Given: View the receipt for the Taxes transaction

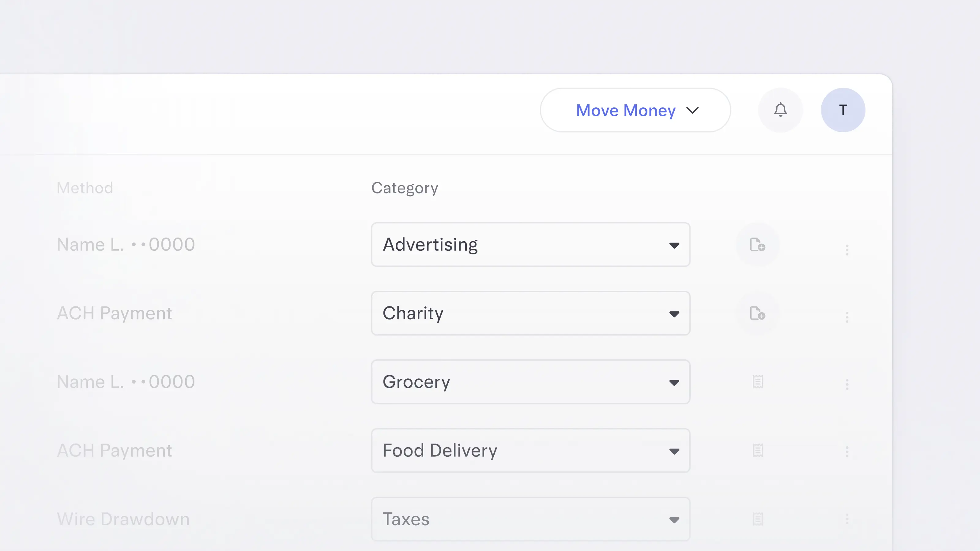Looking at the screenshot, I should [x=757, y=519].
